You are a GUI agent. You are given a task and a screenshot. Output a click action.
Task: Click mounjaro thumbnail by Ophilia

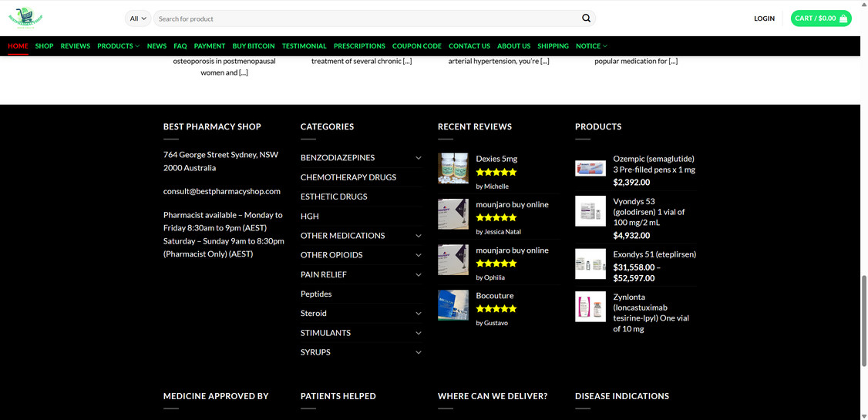(x=453, y=260)
